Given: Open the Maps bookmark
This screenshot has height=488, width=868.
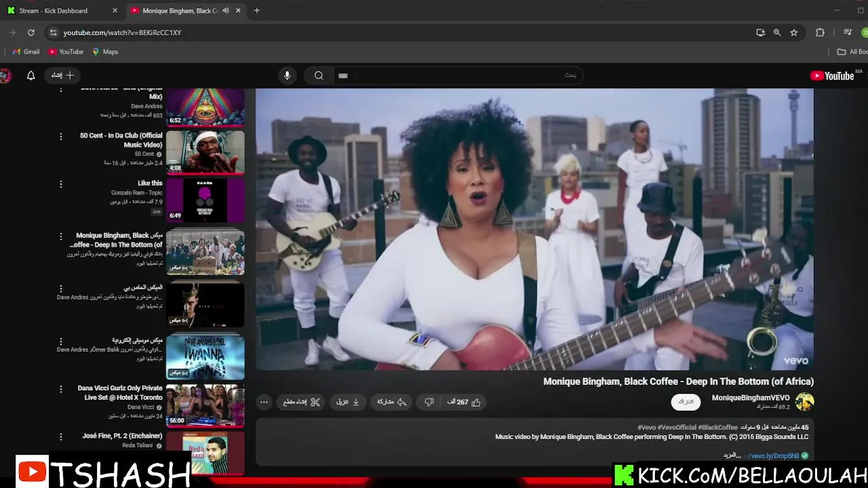Looking at the screenshot, I should point(105,52).
